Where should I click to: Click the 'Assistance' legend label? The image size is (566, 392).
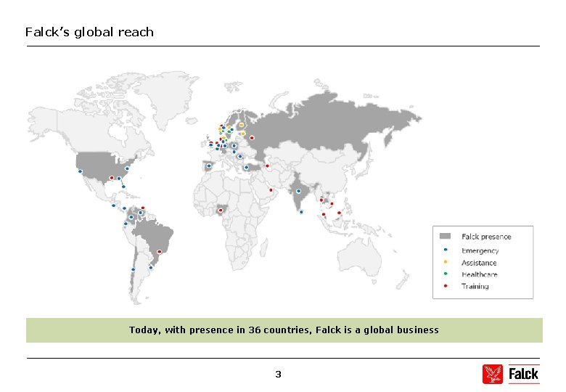click(479, 263)
